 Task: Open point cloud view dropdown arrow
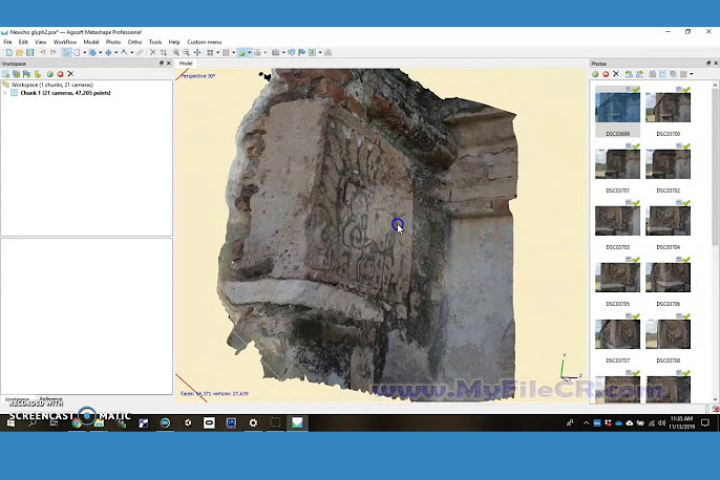218,53
